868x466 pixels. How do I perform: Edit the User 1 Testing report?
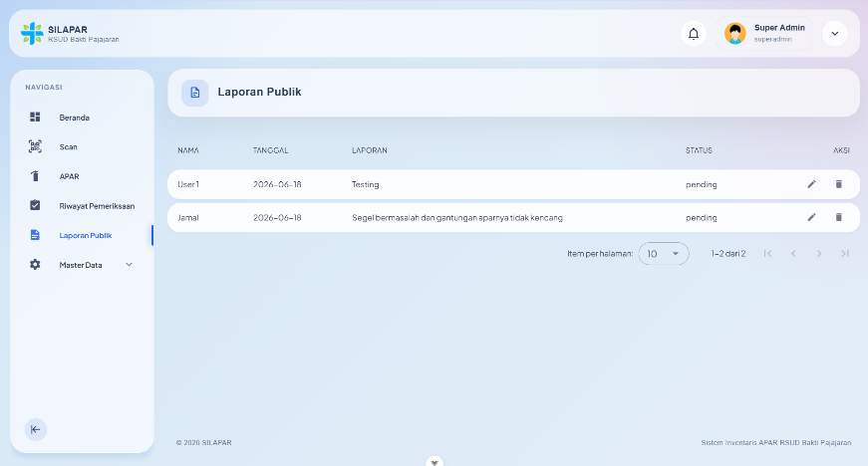tap(811, 184)
